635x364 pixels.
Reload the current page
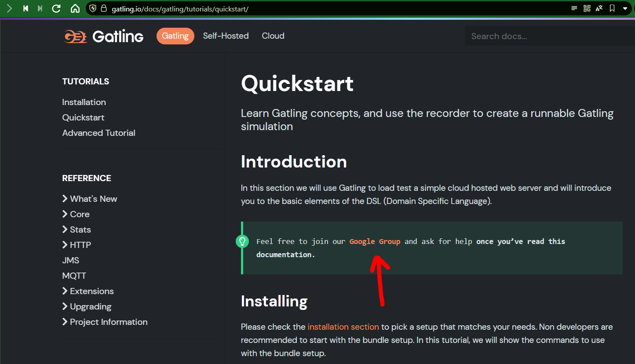click(x=56, y=8)
